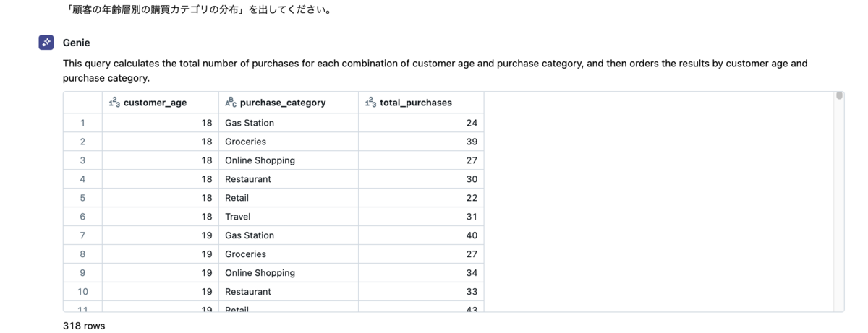Screen dimensions: 868x333
Task: Click the 318 rows count label
Action: point(84,326)
